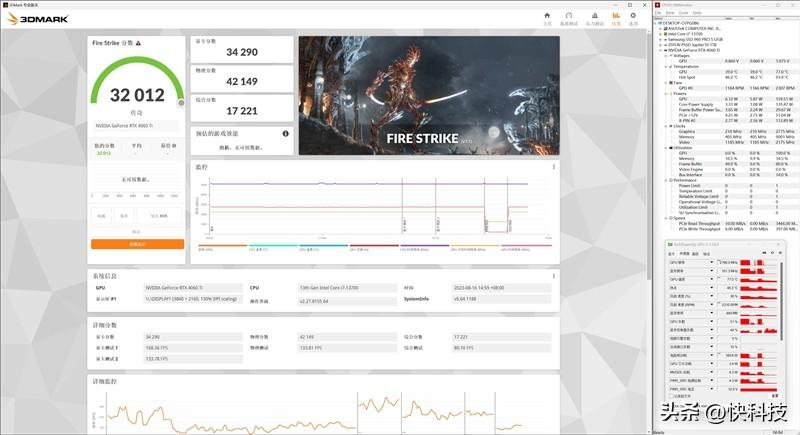This screenshot has height=435, width=800.
Task: Click the 加载 button under the score distribution
Action: pos(101,216)
